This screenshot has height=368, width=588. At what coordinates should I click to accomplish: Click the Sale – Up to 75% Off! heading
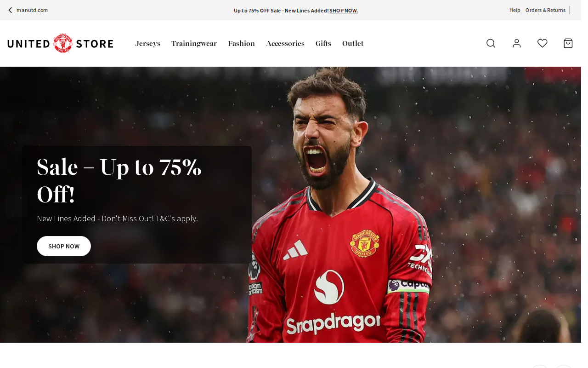[119, 181]
